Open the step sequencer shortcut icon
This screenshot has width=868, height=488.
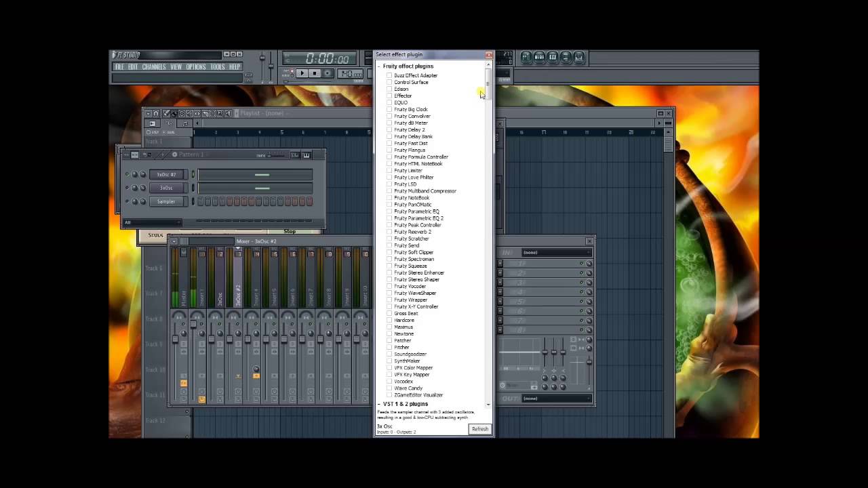540,58
